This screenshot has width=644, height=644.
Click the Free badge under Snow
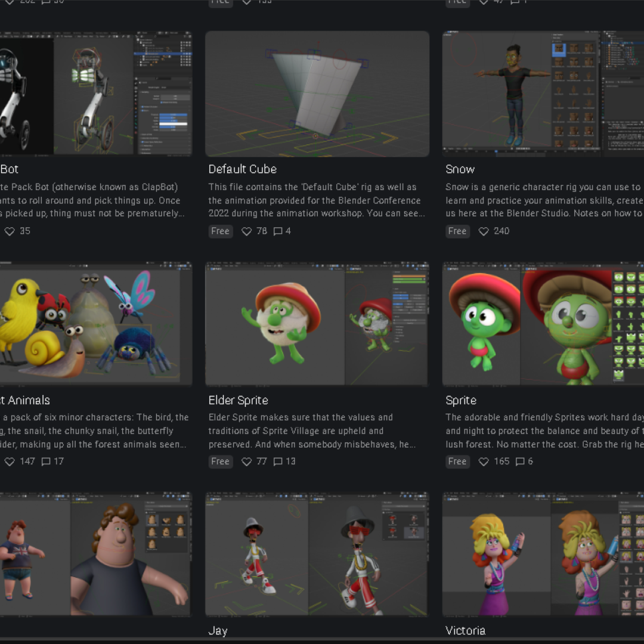(457, 231)
